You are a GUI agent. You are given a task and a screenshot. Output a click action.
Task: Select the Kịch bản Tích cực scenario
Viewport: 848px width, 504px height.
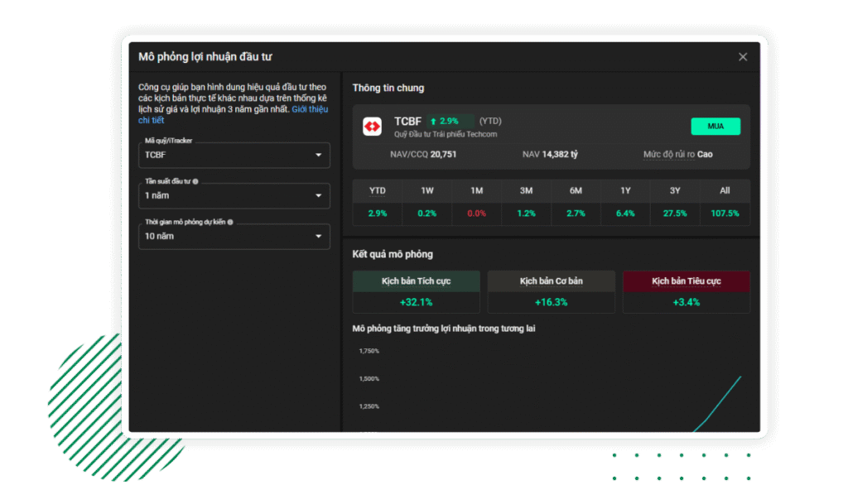click(416, 281)
